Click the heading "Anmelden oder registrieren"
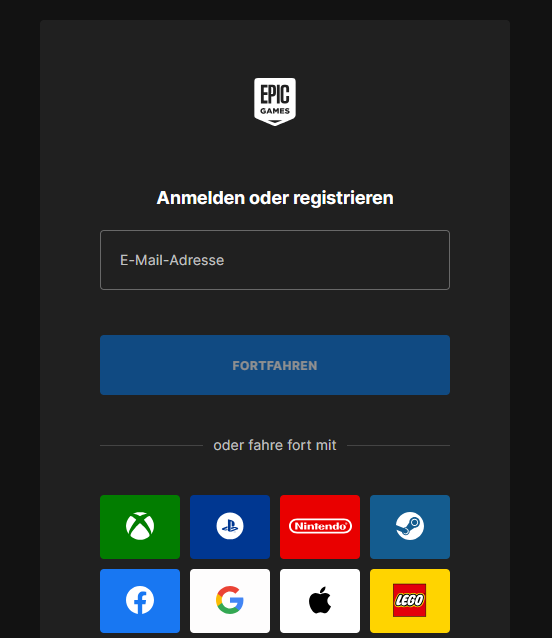Image resolution: width=552 pixels, height=638 pixels. [x=275, y=198]
